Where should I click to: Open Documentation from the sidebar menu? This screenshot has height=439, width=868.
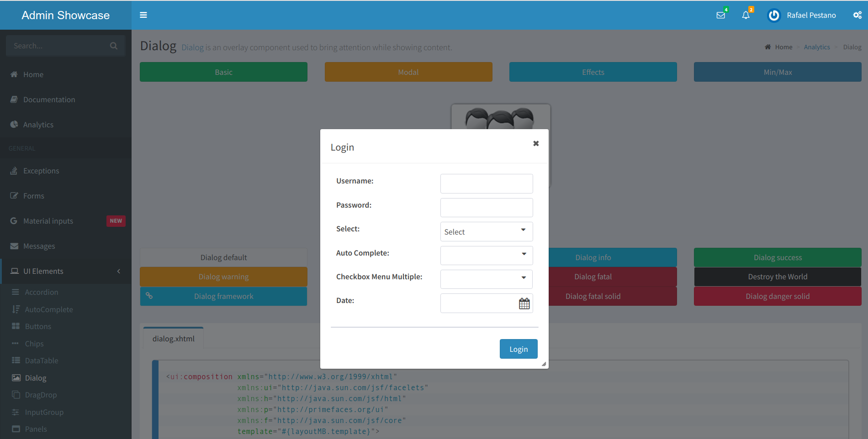(x=49, y=99)
